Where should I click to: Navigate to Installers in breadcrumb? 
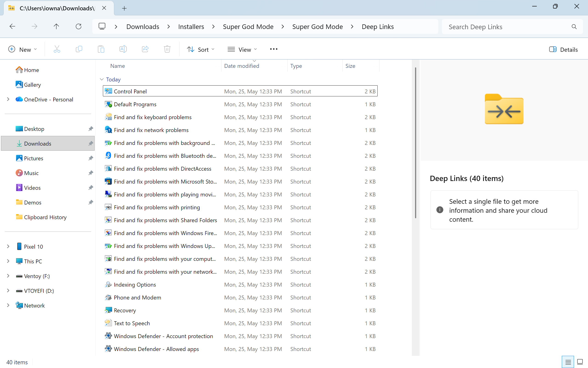pyautogui.click(x=191, y=26)
